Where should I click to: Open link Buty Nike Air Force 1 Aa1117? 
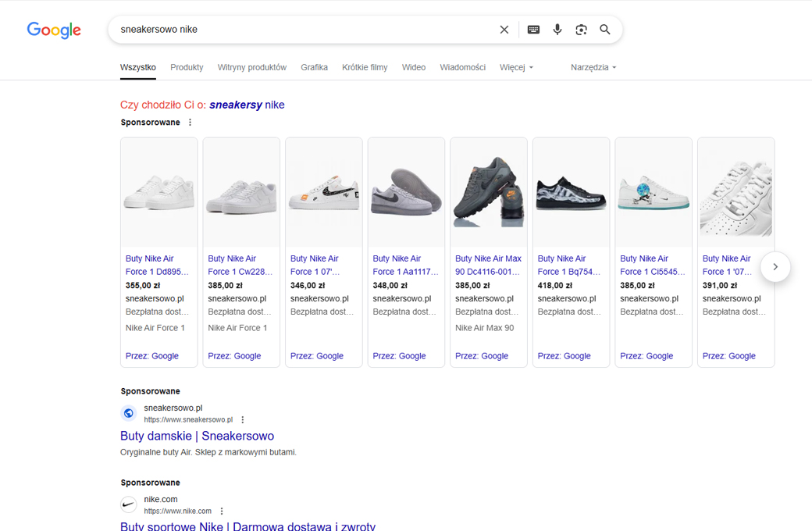(x=405, y=265)
